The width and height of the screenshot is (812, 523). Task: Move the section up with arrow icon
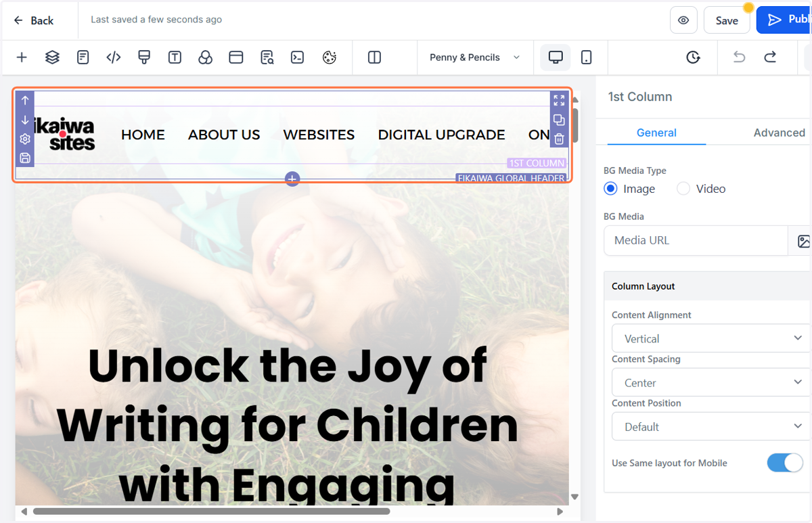point(25,100)
